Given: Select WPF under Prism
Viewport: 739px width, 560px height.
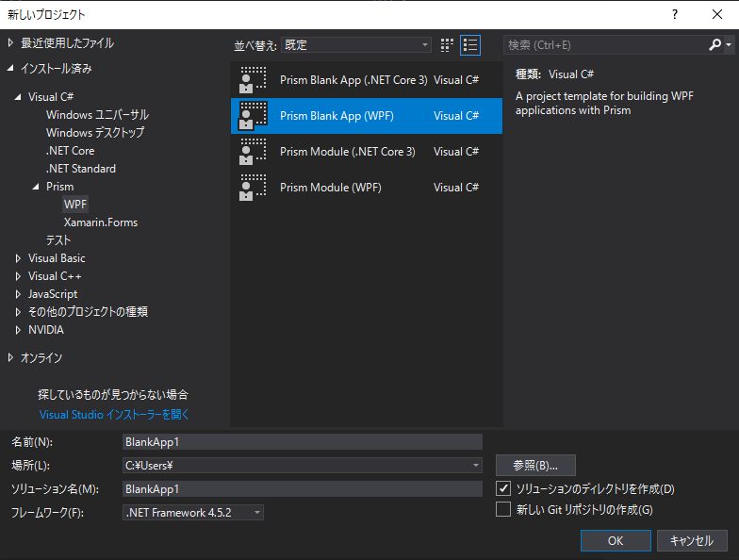Looking at the screenshot, I should click(x=75, y=204).
